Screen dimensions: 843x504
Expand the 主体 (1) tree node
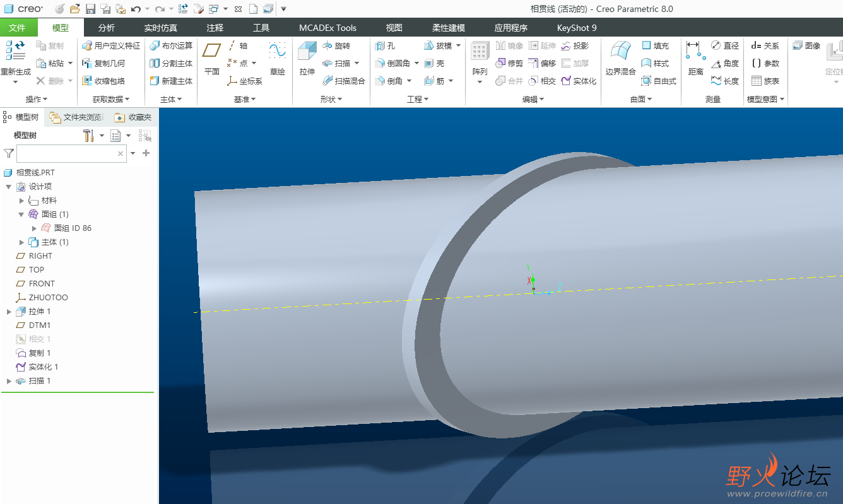pos(21,242)
